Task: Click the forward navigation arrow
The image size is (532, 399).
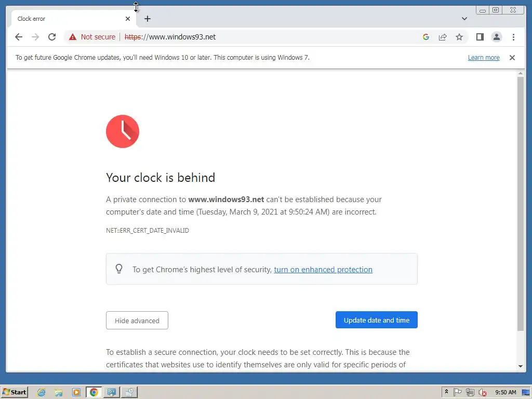Action: (35, 37)
